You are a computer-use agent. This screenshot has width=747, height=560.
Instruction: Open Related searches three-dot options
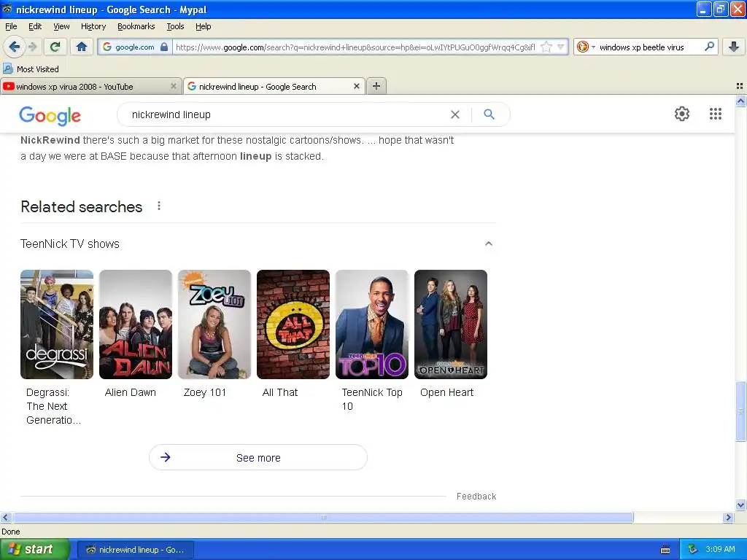158,206
